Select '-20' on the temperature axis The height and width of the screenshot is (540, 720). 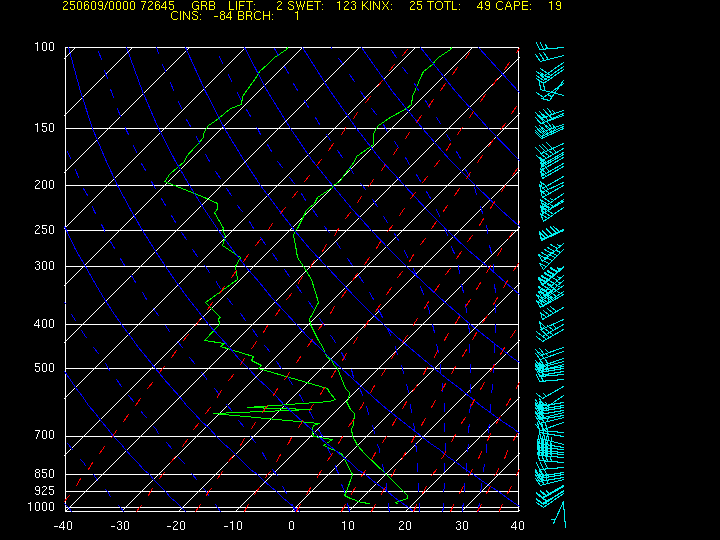click(177, 526)
